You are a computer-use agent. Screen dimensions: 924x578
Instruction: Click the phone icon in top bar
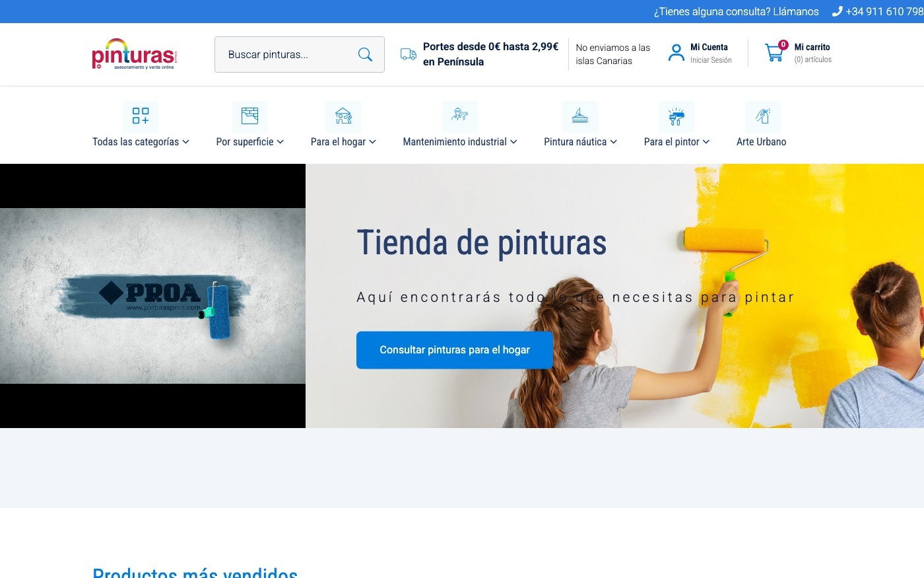click(x=838, y=11)
